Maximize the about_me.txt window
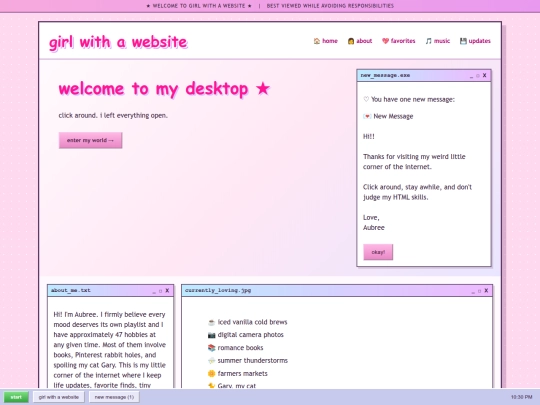 pos(160,291)
